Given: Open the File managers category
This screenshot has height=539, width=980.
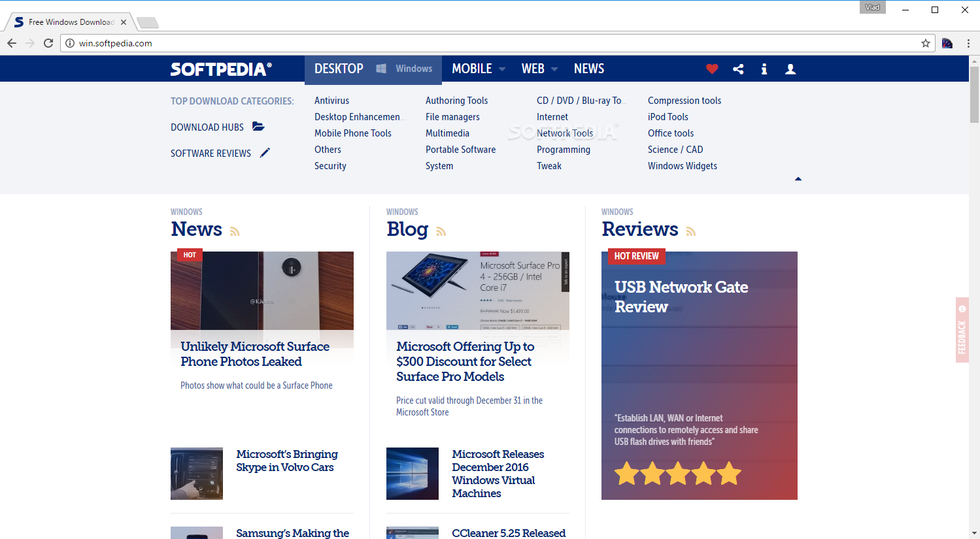Looking at the screenshot, I should point(452,117).
